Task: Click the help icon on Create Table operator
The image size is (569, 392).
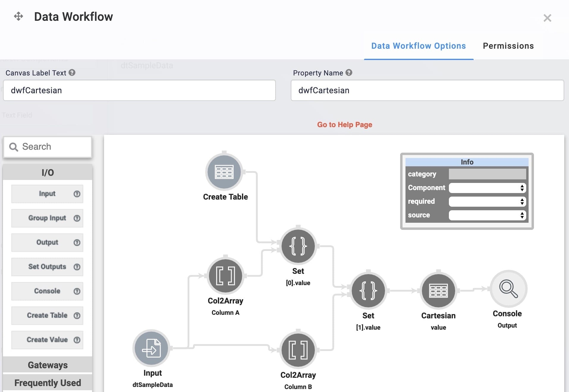Action: click(77, 316)
